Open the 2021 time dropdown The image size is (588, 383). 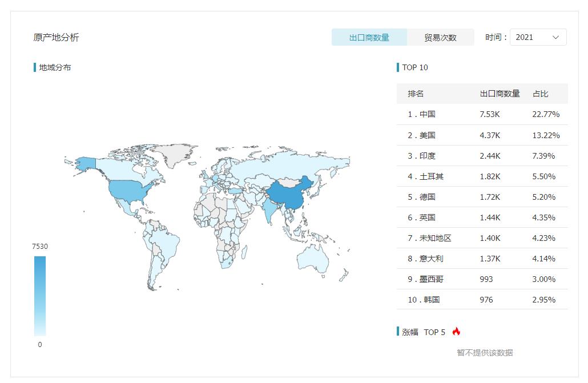click(x=535, y=37)
